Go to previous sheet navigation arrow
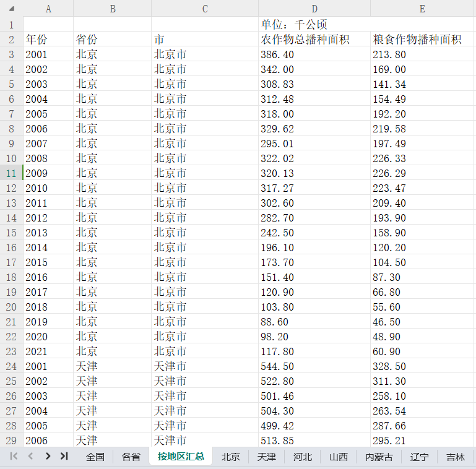Image resolution: width=476 pixels, height=469 pixels. [30, 456]
